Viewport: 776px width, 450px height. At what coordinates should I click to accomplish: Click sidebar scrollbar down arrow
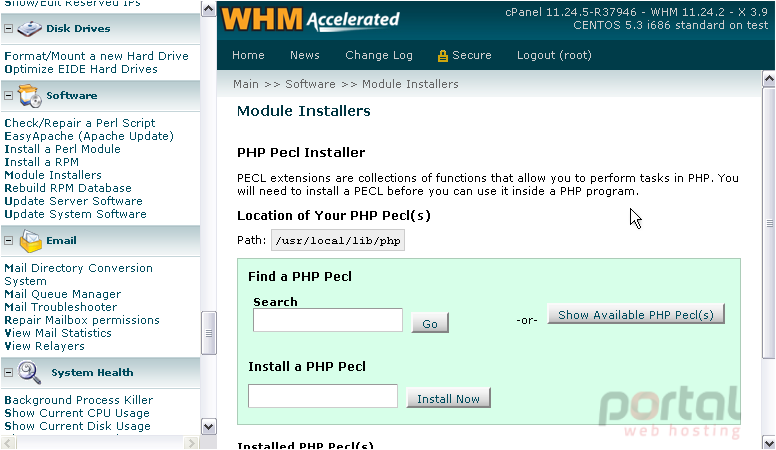click(208, 426)
